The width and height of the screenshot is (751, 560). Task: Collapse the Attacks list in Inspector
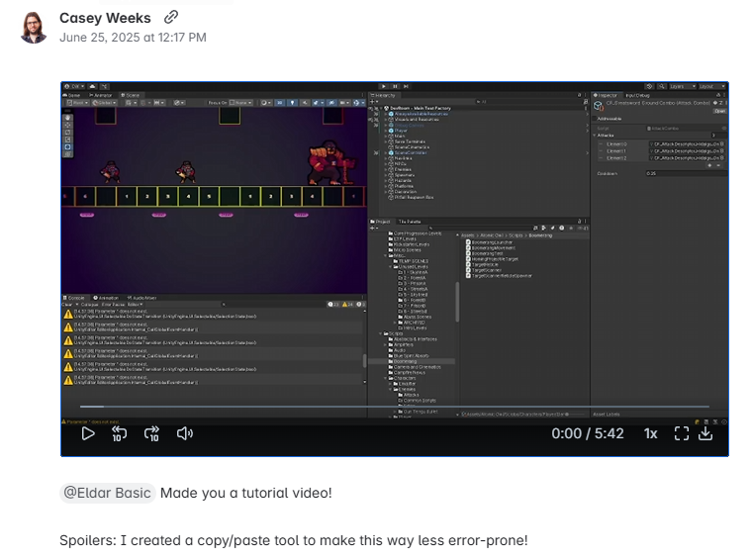click(598, 136)
